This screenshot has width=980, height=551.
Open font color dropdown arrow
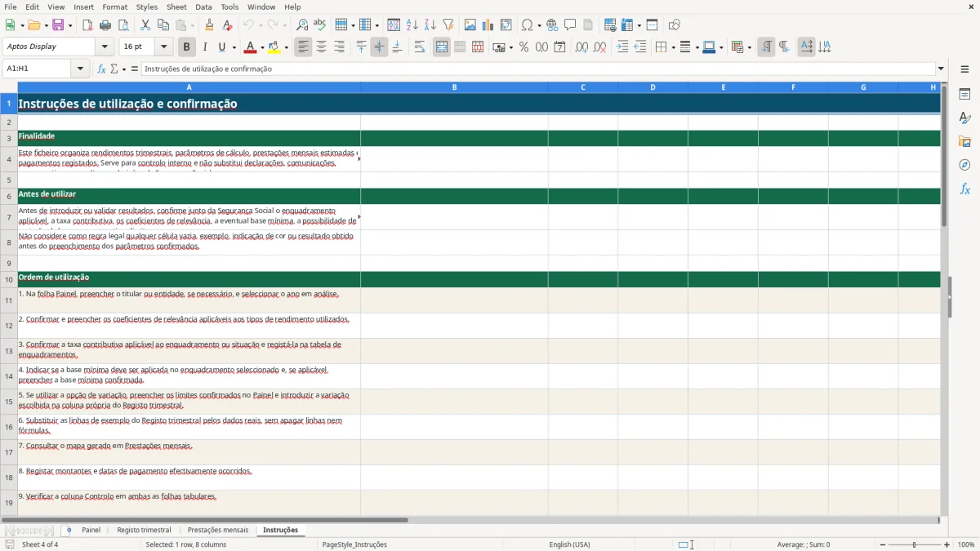(262, 47)
